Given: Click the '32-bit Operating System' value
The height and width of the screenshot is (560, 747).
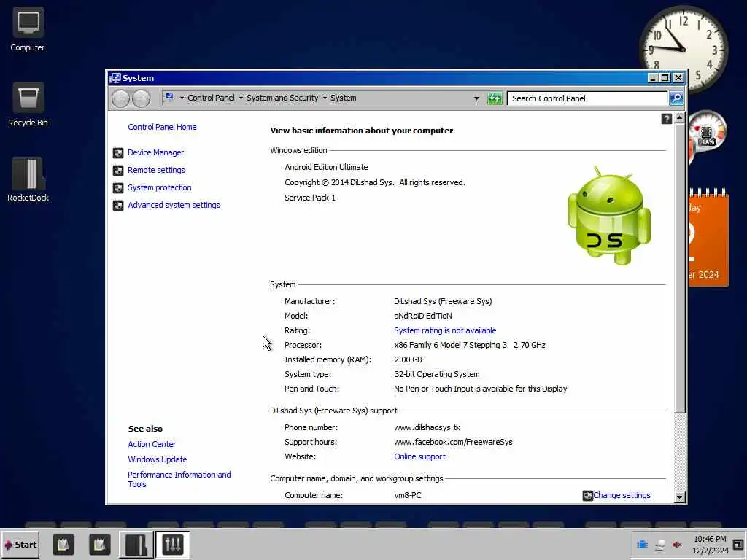Looking at the screenshot, I should (437, 374).
